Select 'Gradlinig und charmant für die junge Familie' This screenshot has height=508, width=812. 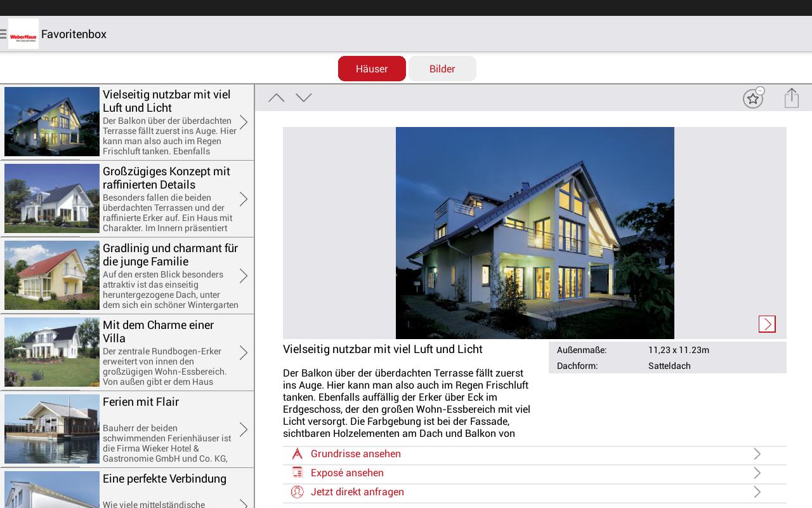tap(170, 255)
